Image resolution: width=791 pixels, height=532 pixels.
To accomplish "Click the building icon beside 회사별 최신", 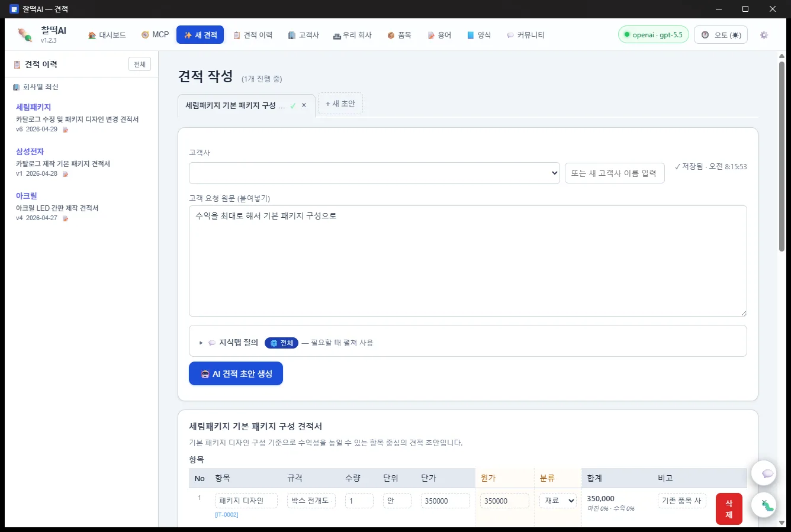I will [x=17, y=87].
